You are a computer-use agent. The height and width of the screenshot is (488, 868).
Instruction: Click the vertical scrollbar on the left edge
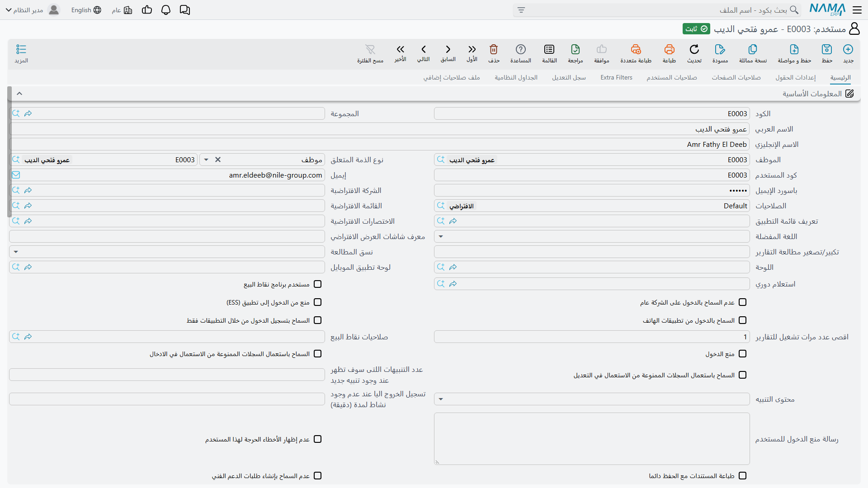point(9,152)
